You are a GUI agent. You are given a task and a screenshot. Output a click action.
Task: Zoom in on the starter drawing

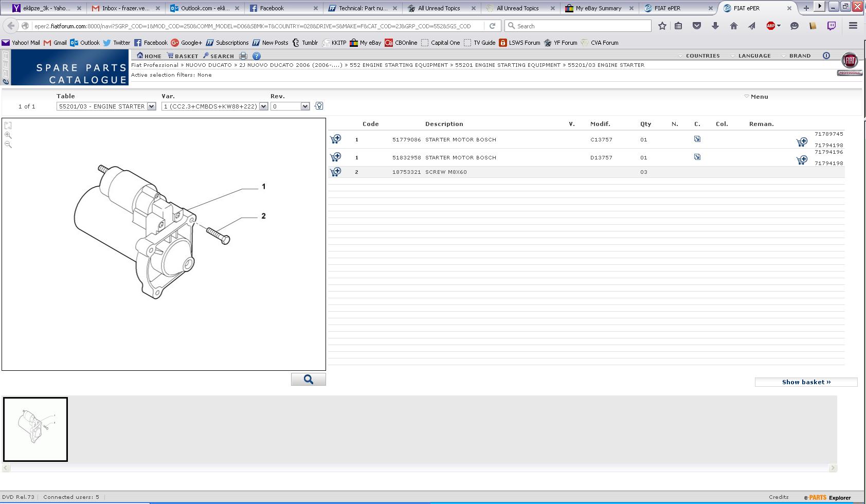point(8,135)
